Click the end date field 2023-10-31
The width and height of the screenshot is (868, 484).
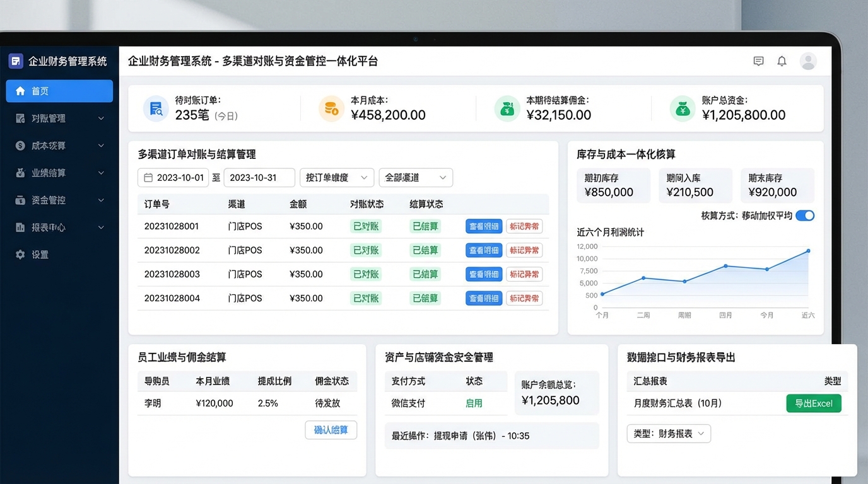(259, 178)
